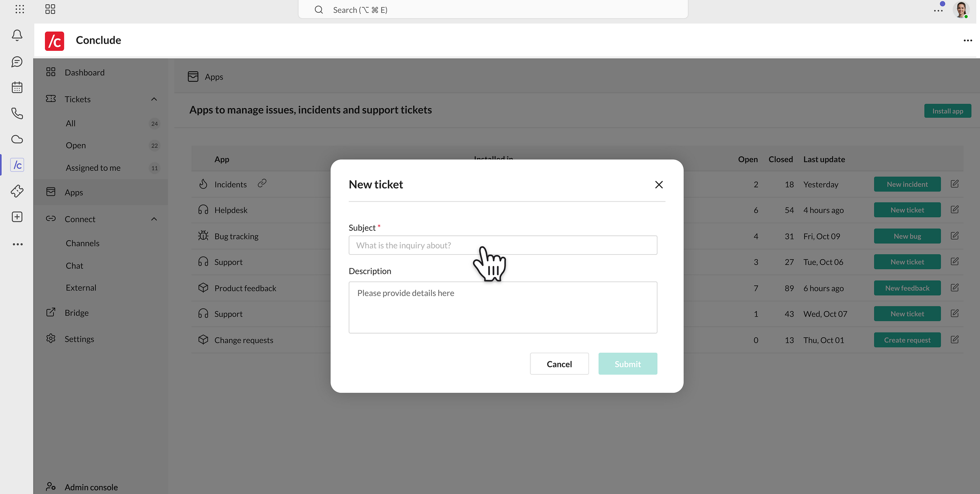The width and height of the screenshot is (980, 494).
Task: Collapse the Tickets section chevron
Action: pyautogui.click(x=154, y=99)
